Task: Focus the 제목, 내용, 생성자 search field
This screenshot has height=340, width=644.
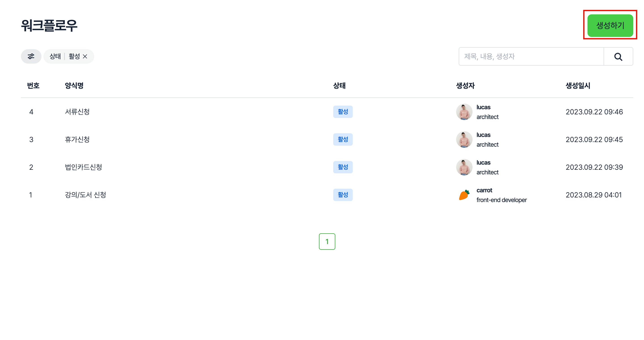Action: tap(531, 57)
